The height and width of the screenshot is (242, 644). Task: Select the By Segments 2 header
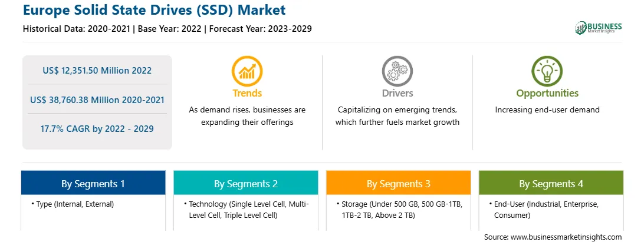pyautogui.click(x=245, y=183)
